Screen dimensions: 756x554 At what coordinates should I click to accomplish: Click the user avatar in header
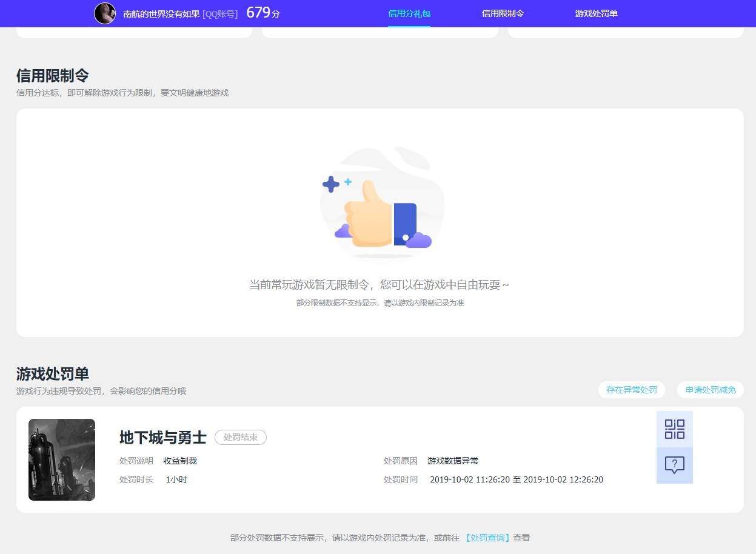[x=105, y=13]
